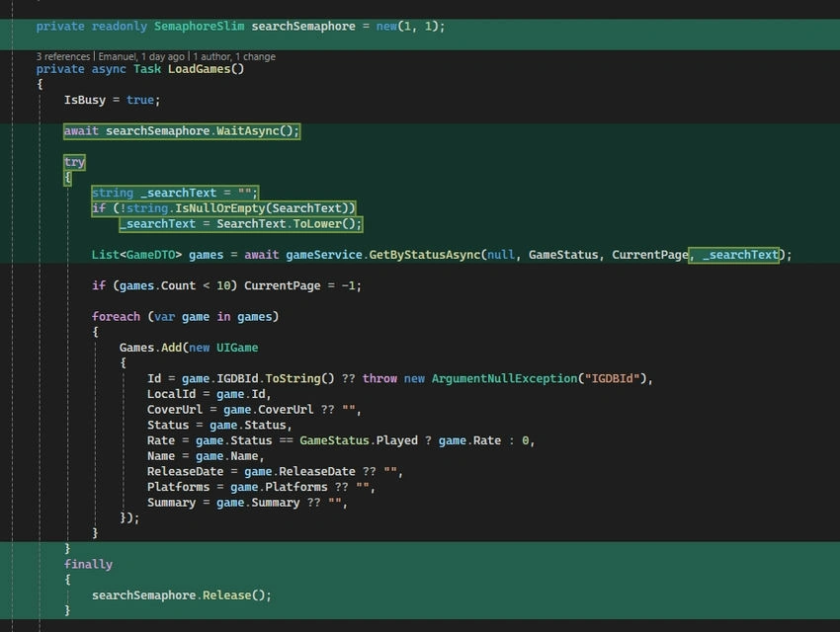The image size is (840, 632).
Task: Open '1 author, 1 change' CodeLens link
Action: (234, 56)
